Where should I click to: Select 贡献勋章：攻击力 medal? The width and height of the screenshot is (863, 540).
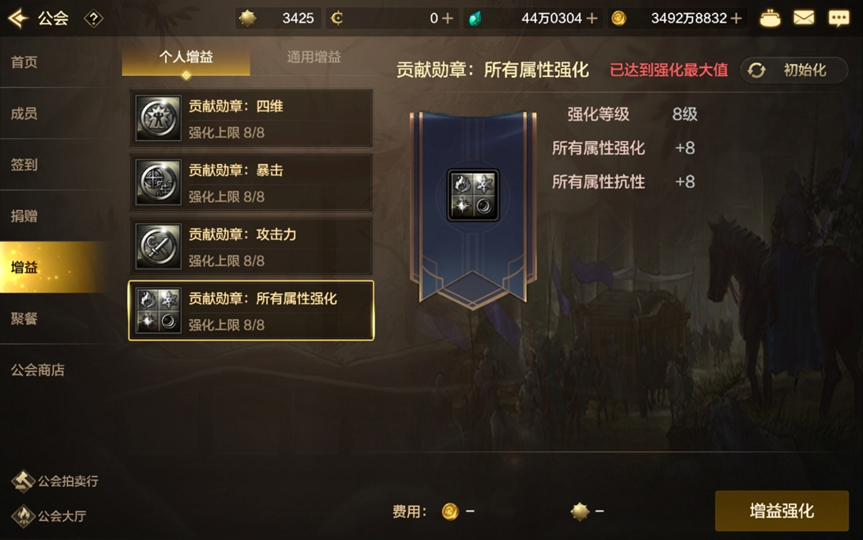click(x=252, y=246)
